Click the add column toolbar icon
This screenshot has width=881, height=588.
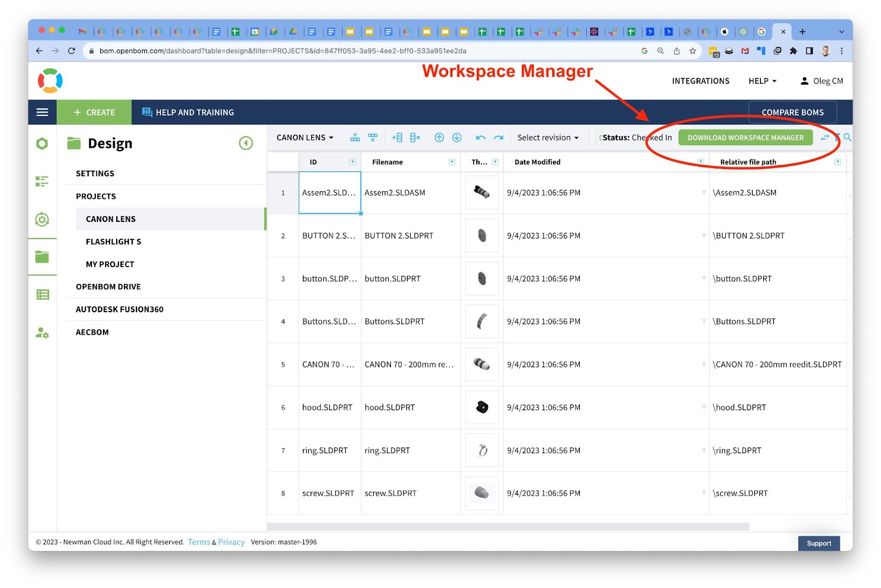[x=397, y=138]
